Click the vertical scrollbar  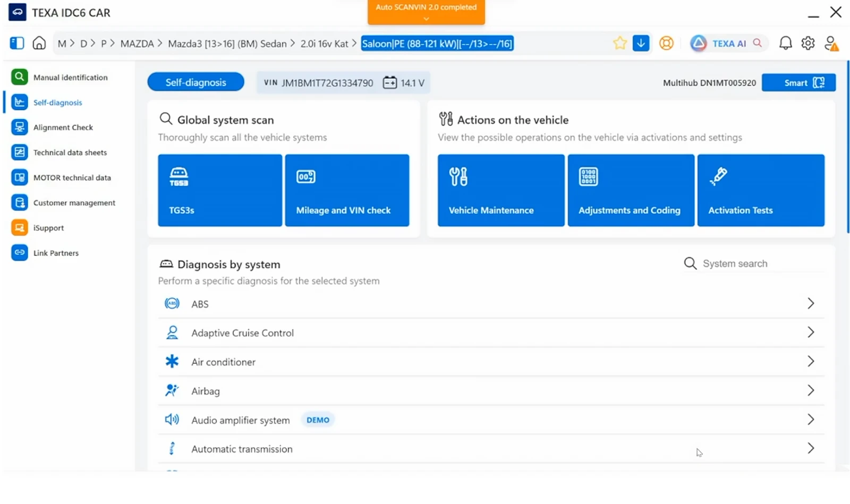pyautogui.click(x=848, y=147)
